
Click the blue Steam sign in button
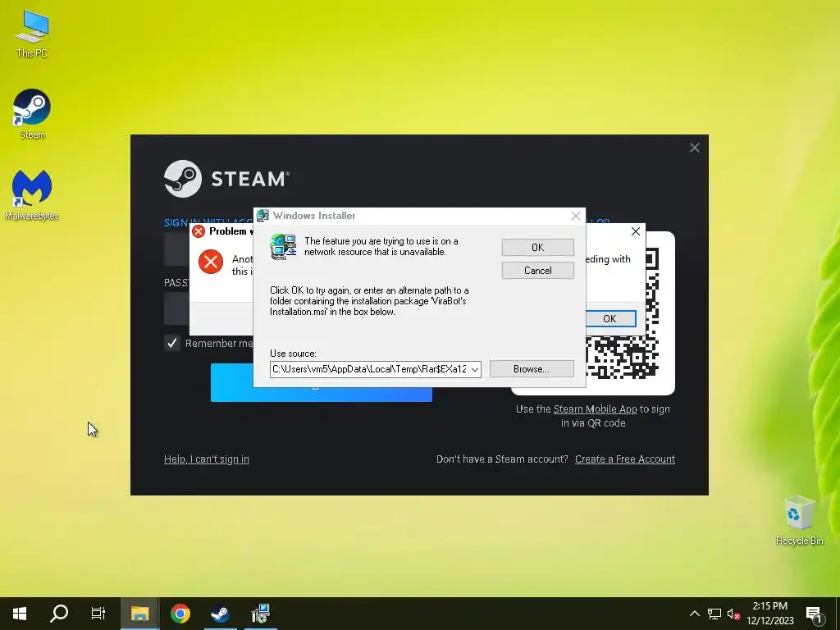pyautogui.click(x=322, y=393)
